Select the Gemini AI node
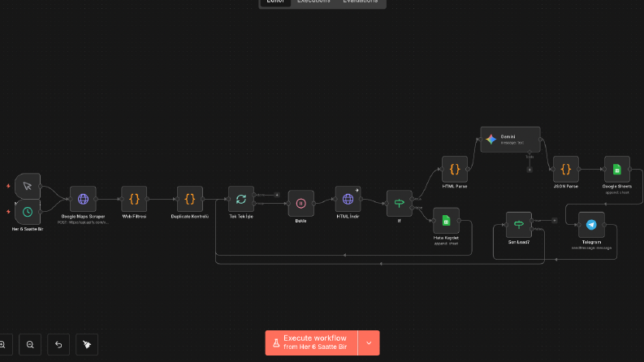 point(511,140)
